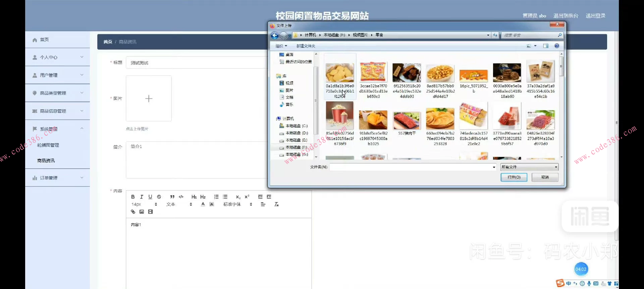Decrease indent in the editor

(x=260, y=197)
